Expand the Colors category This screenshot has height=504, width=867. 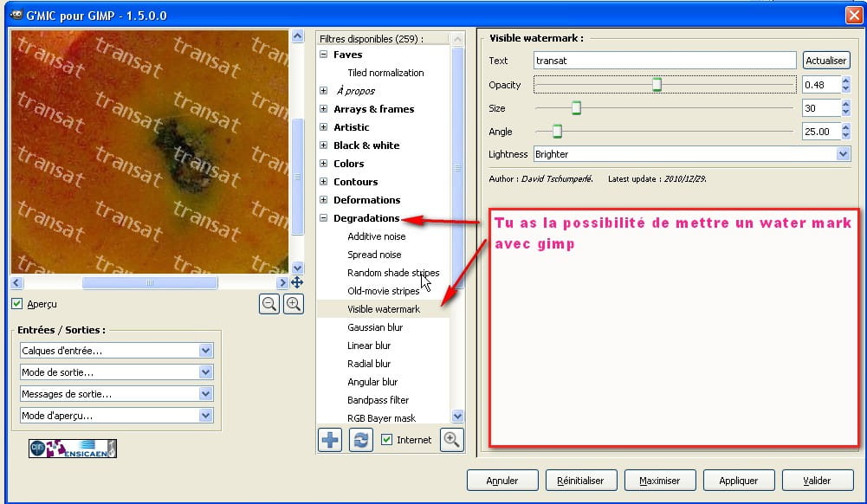pos(323,164)
